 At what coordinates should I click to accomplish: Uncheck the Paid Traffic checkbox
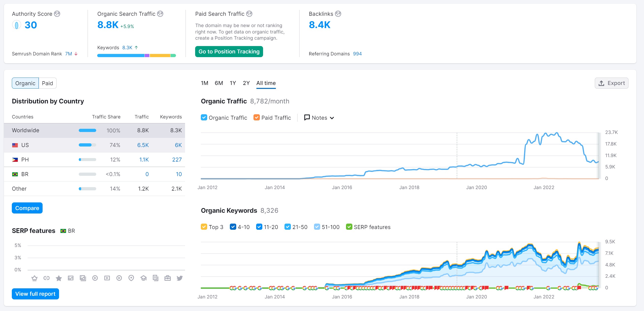tap(256, 118)
